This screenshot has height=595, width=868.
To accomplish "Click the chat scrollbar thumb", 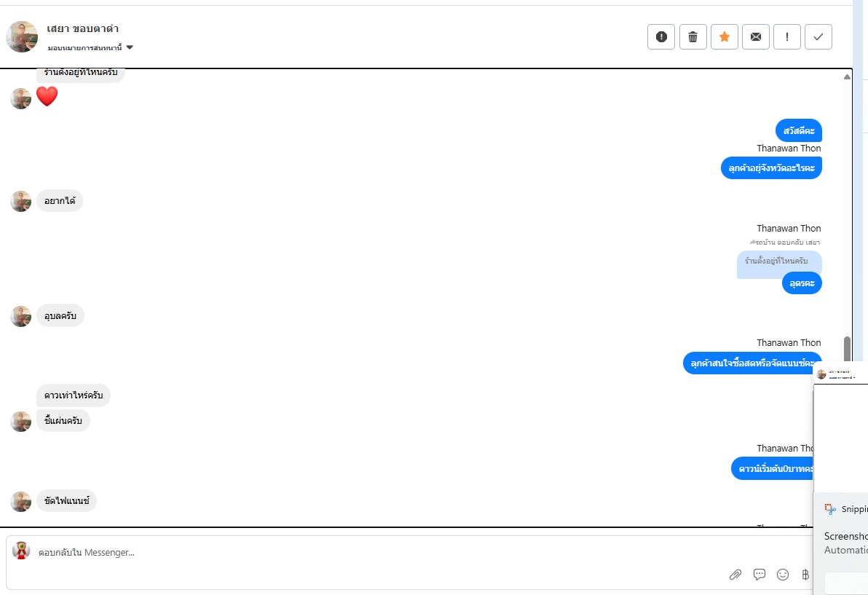I will (x=847, y=348).
